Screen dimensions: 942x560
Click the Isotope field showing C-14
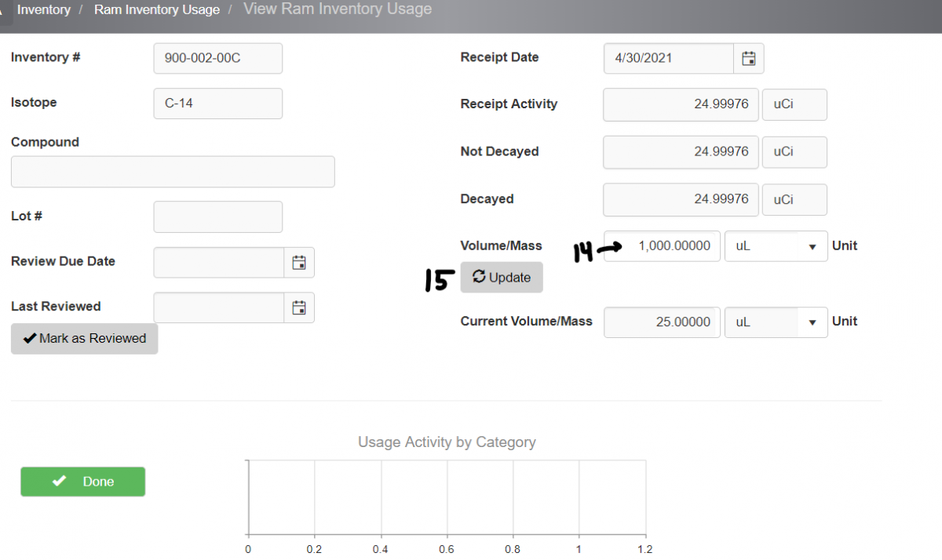(217, 104)
